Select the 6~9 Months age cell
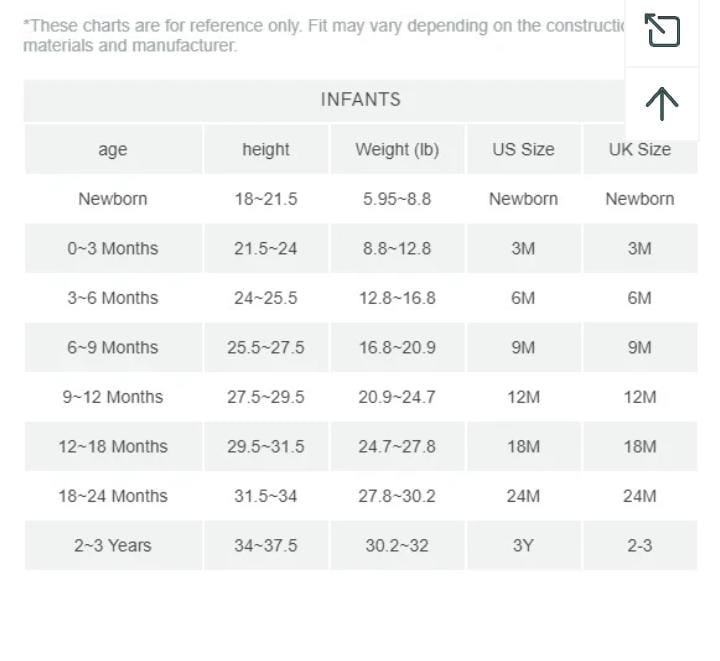Image resolution: width=720 pixels, height=661 pixels. coord(113,348)
